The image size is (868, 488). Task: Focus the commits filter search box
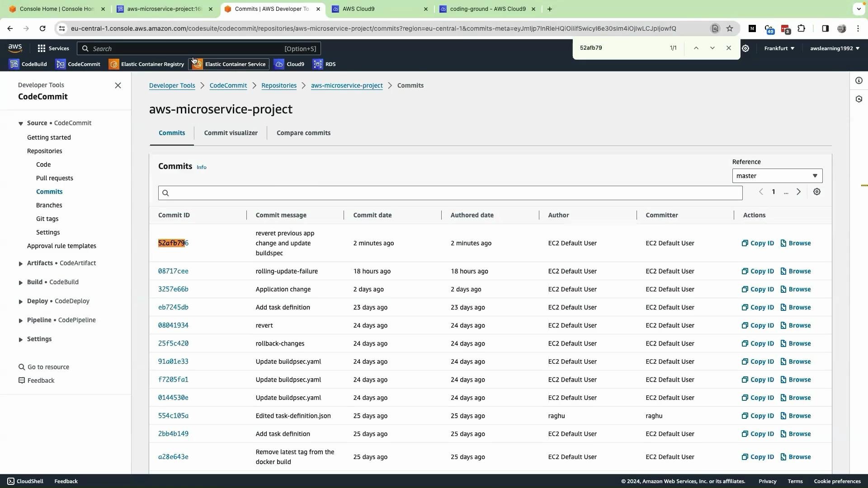click(x=450, y=193)
